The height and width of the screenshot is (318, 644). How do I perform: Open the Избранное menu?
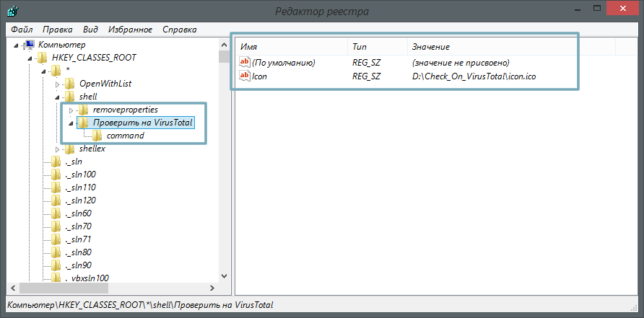click(x=130, y=30)
